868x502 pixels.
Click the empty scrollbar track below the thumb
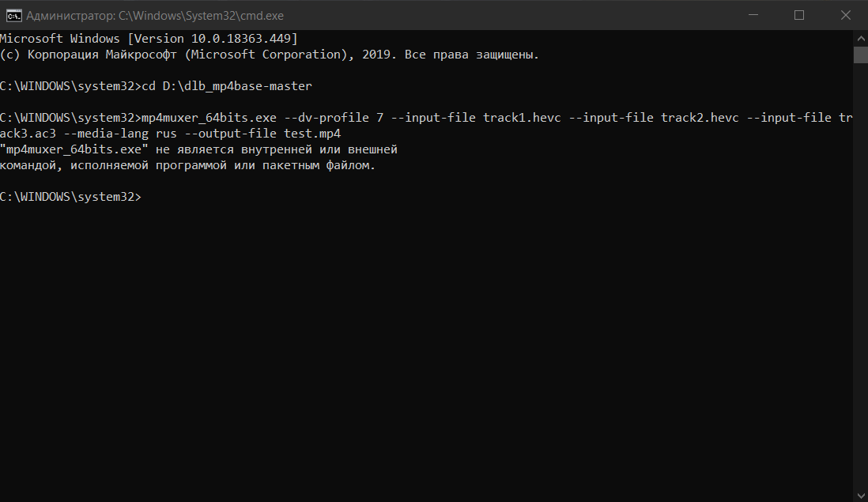tap(860, 277)
